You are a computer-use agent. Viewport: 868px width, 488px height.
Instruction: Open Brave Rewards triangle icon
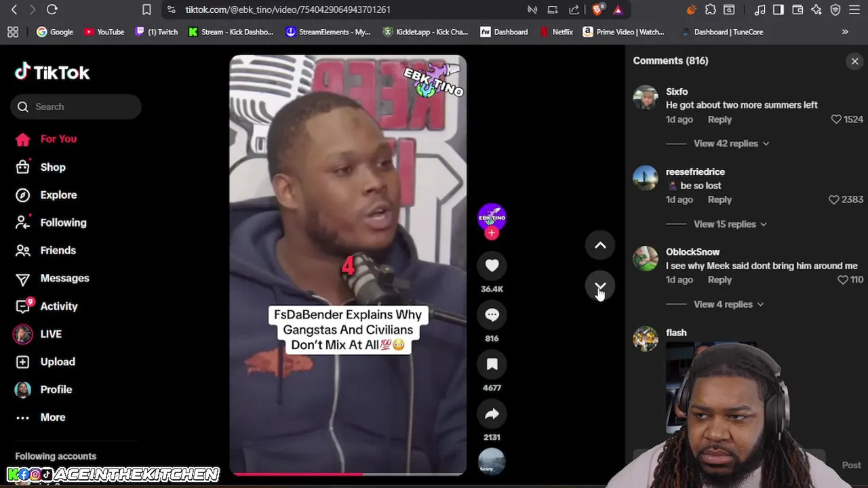click(x=618, y=9)
